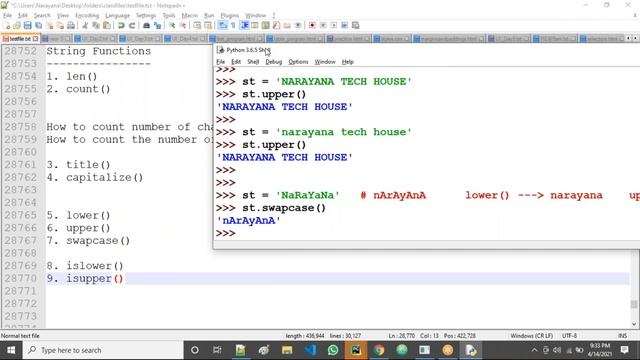Click the Undo toolbar icon
Image resolution: width=640 pixels, height=360 pixels.
click(x=121, y=25)
